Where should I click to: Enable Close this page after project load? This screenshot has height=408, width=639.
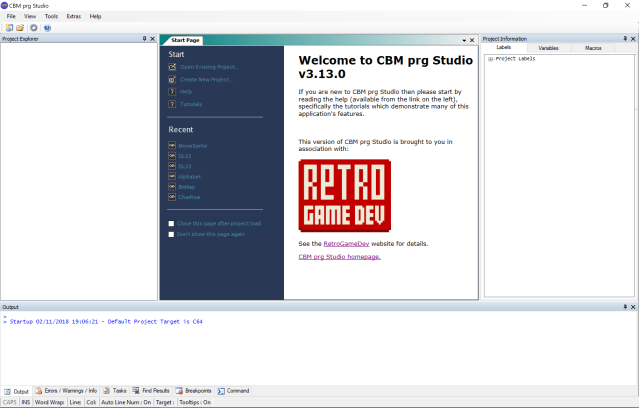172,223
